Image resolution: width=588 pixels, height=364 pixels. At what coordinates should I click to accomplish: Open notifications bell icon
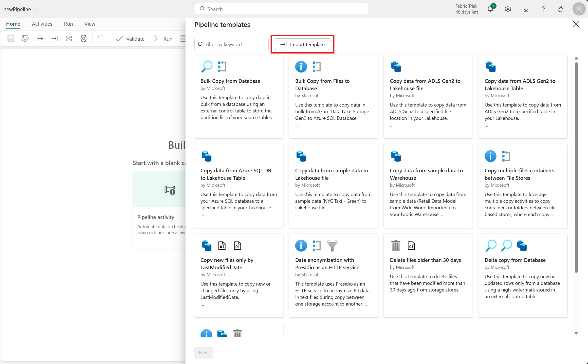click(x=490, y=9)
